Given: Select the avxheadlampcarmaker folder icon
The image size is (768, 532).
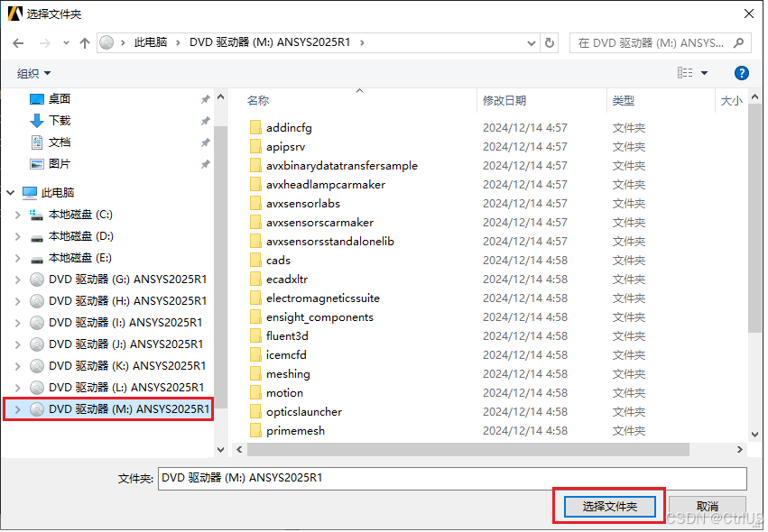Looking at the screenshot, I should coord(255,185).
